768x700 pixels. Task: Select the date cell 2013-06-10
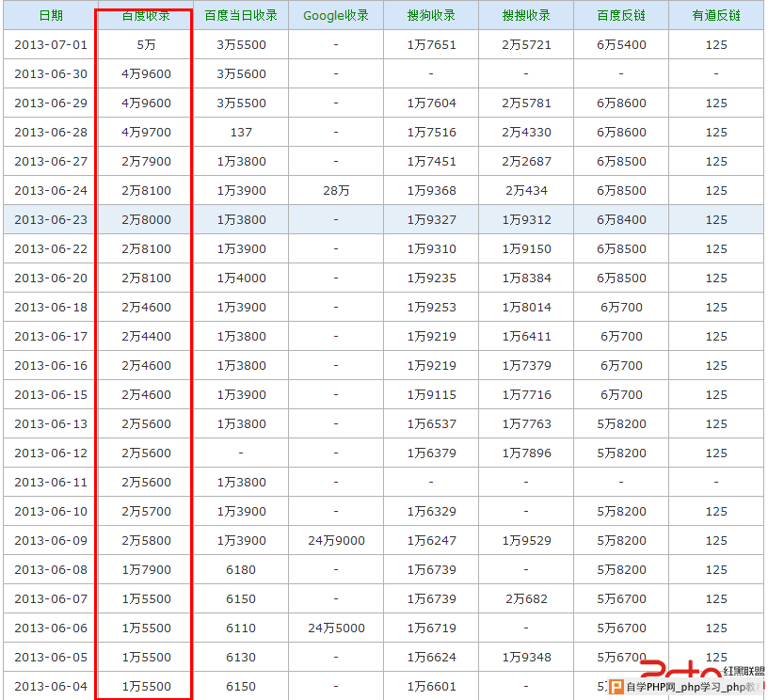coord(51,512)
